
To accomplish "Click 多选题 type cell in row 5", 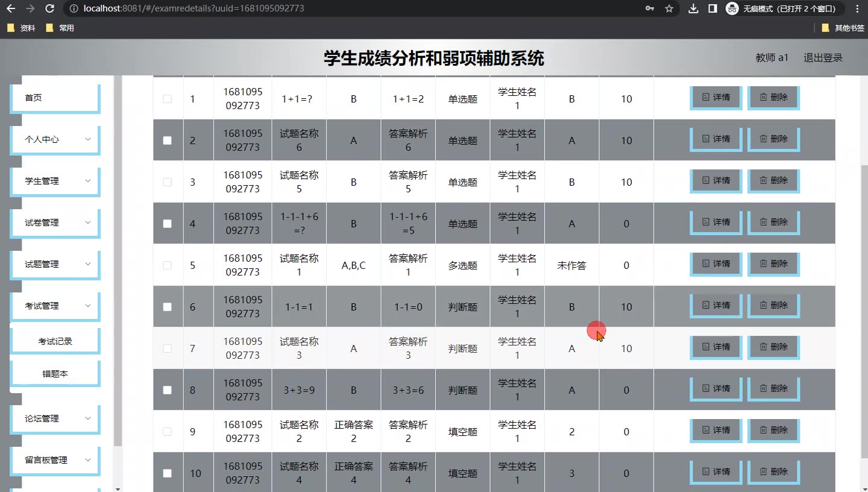I will [463, 265].
